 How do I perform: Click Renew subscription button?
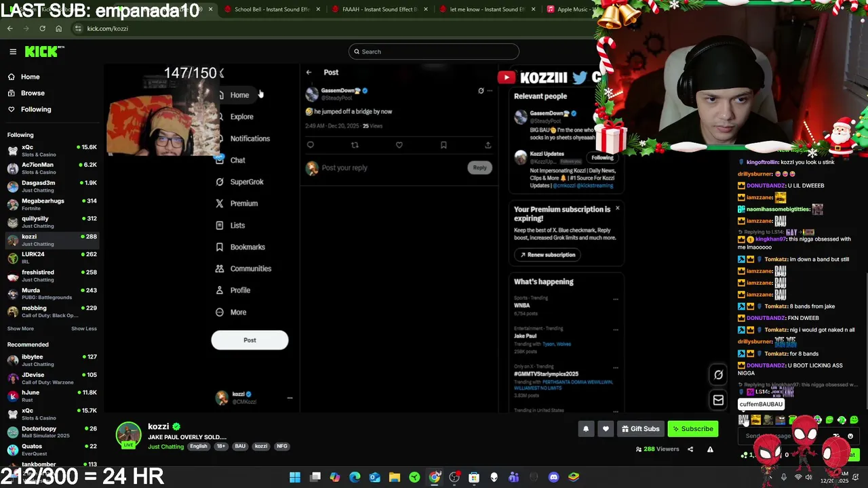click(548, 255)
